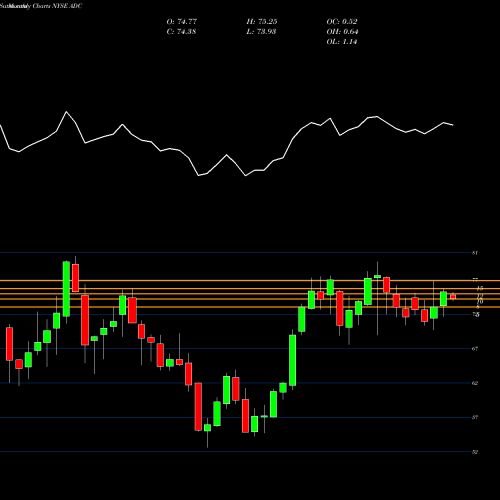Select the OH: 0.64 reading
Viewport: 500px width, 500px height.
coord(342,32)
